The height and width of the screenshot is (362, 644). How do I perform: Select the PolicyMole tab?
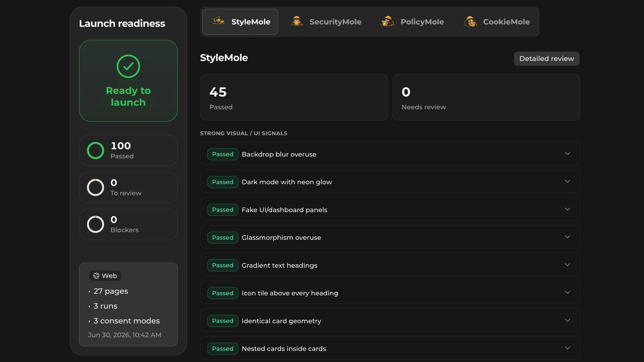[x=412, y=22]
